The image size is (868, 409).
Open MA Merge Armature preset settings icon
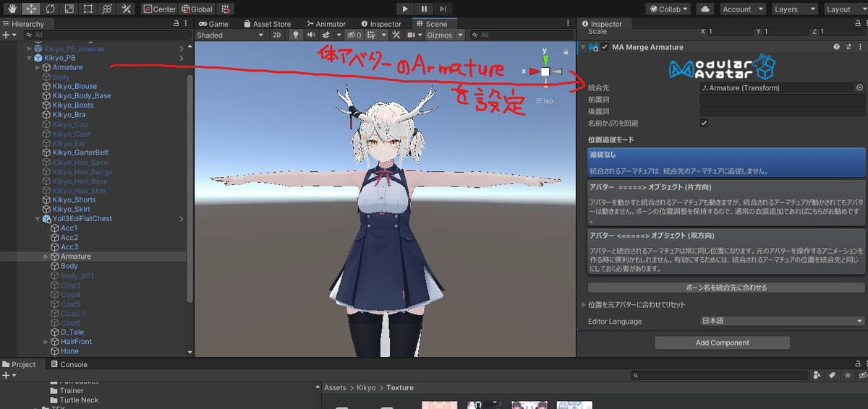[x=848, y=47]
